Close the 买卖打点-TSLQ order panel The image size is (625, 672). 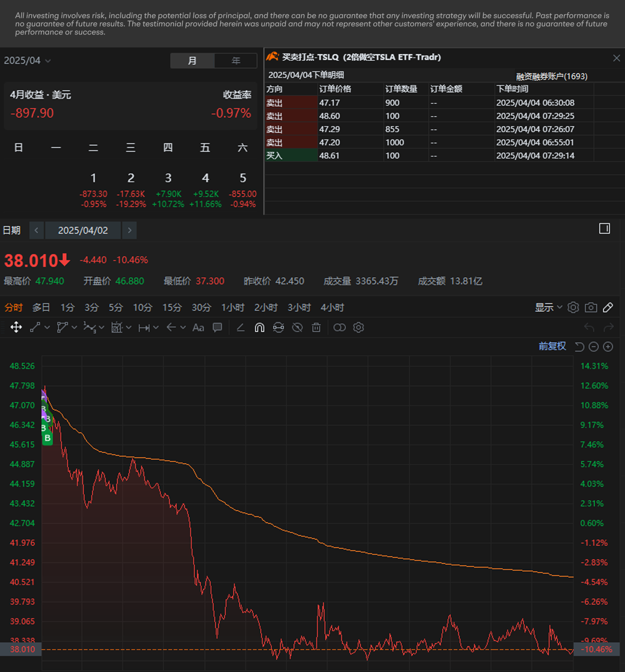click(x=616, y=58)
